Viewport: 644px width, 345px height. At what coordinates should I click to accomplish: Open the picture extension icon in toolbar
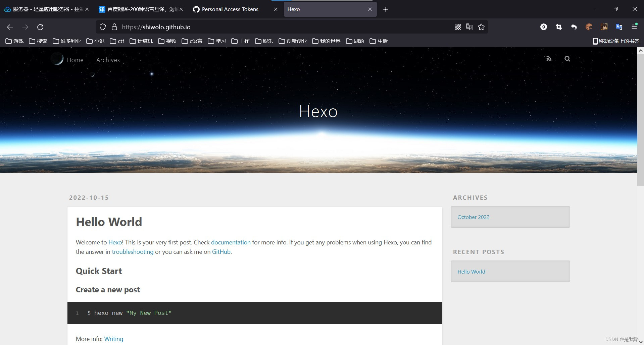[604, 27]
